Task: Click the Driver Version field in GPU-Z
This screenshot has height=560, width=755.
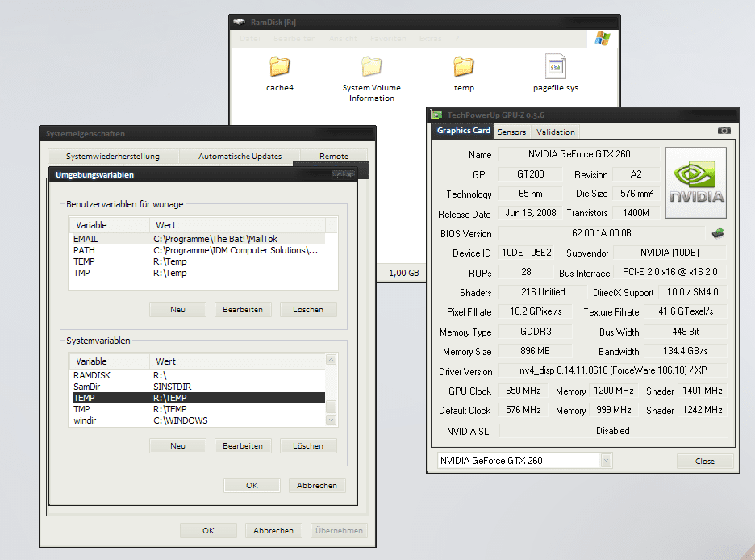Action: click(x=613, y=370)
